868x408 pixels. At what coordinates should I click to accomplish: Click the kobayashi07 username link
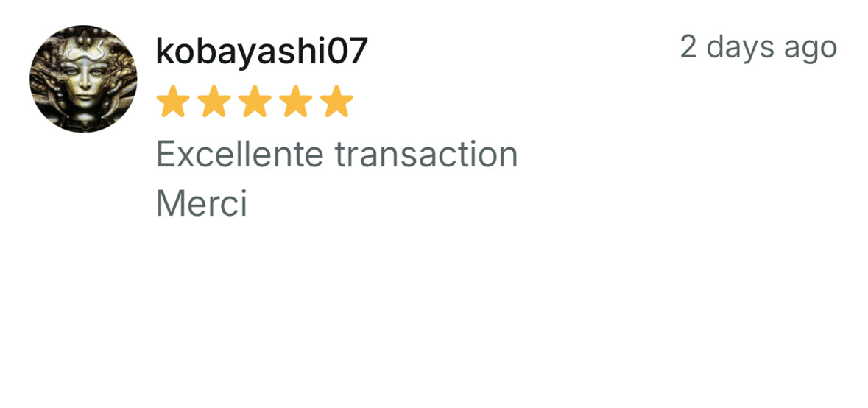coord(262,51)
